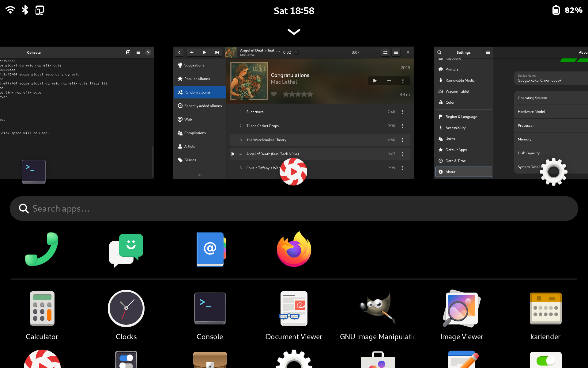The width and height of the screenshot is (588, 368).
Task: Skip to the next track
Action: [217, 52]
